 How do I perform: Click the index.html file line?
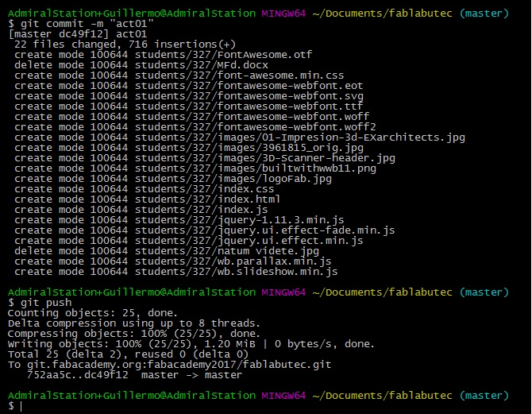(147, 199)
